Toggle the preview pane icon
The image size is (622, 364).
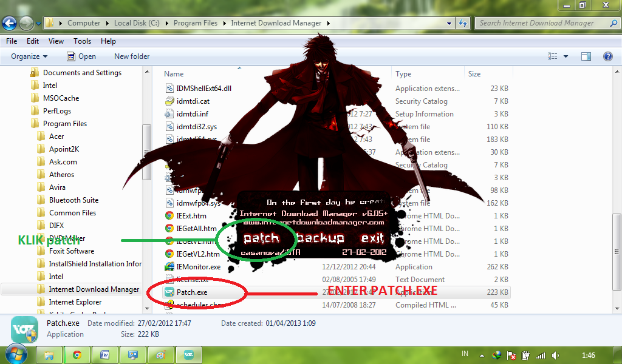click(586, 56)
